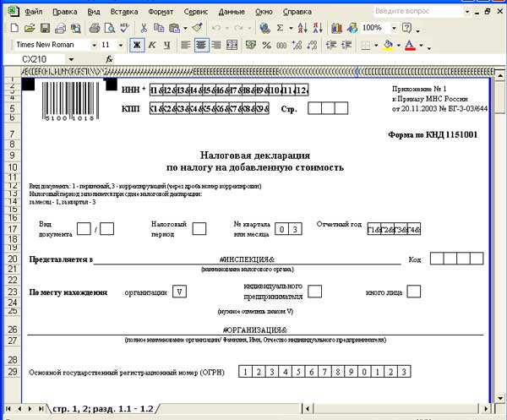507x420 pixels.
Task: Click the fx insert function button
Action: (109, 60)
